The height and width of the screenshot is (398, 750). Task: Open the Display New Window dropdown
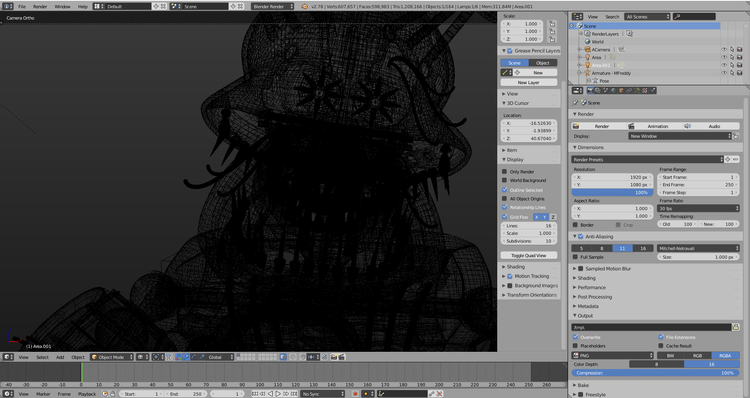(680, 136)
